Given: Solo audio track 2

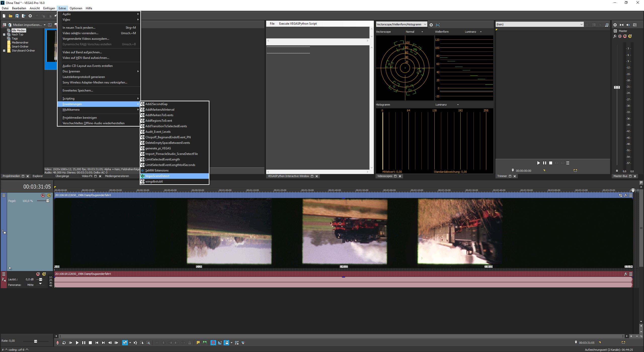Looking at the screenshot, I should tap(44, 274).
